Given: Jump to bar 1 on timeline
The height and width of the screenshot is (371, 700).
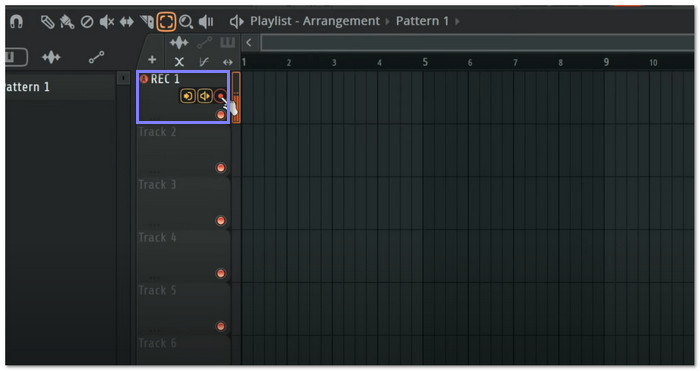Looking at the screenshot, I should tap(244, 62).
